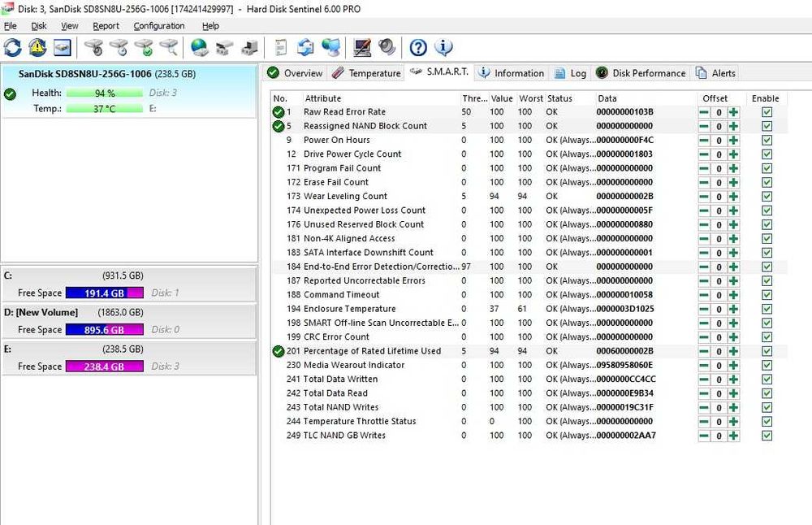Click the grey disk-on-drive toolbar icon
The image size is (812, 525).
click(x=224, y=48)
